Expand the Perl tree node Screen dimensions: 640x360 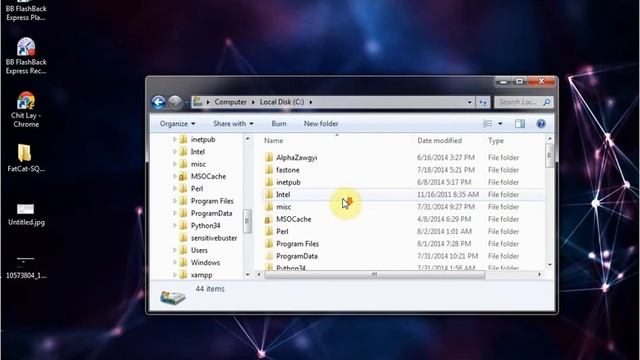(175, 189)
